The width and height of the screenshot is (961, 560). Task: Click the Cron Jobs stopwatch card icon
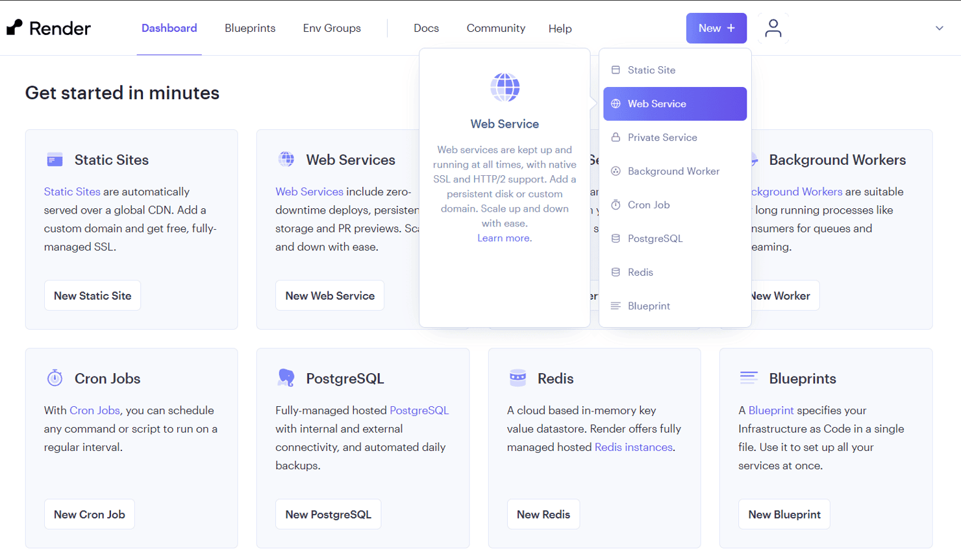(x=55, y=378)
